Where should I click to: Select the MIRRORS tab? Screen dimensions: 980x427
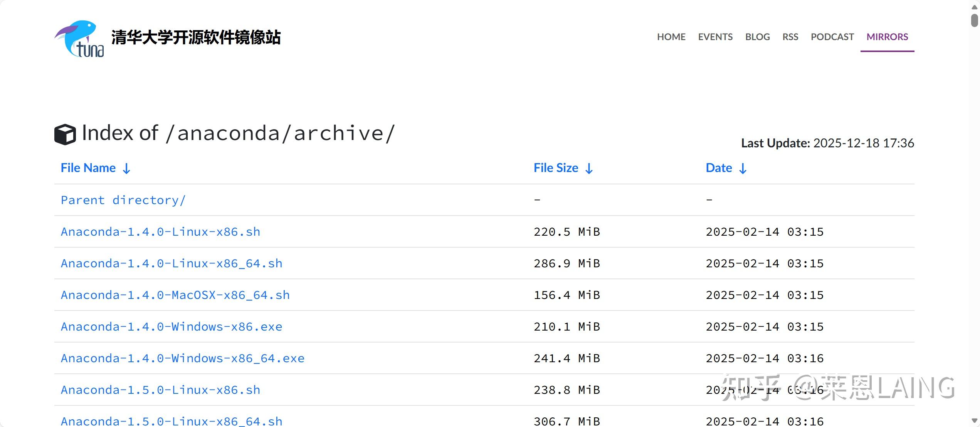887,37
